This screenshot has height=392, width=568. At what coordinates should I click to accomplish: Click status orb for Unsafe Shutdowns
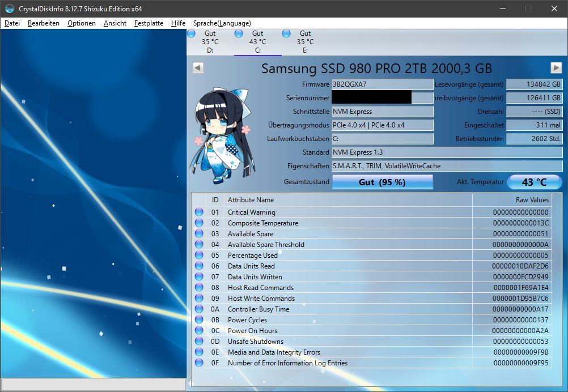(x=199, y=341)
